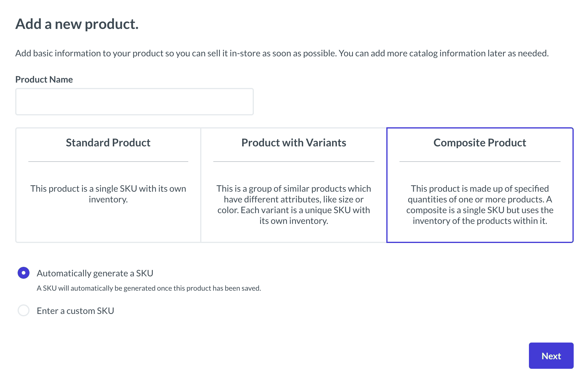This screenshot has height=381, width=588.
Task: Click the Composite Product title
Action: coord(479,143)
